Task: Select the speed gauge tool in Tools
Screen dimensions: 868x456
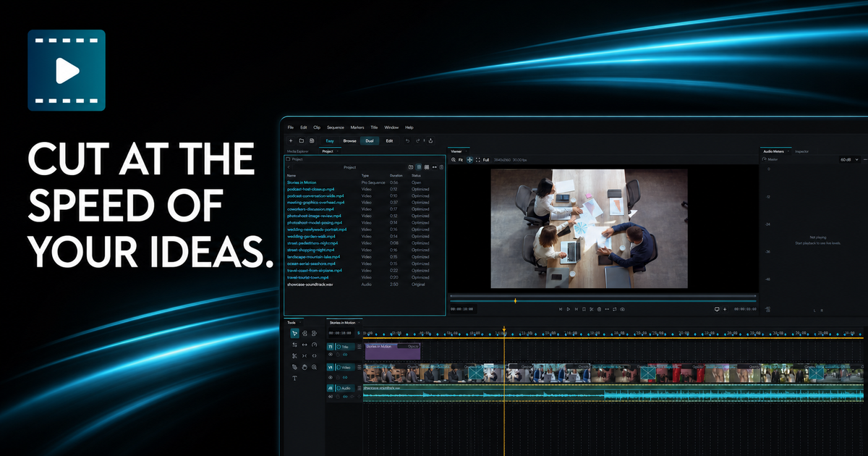Action: tap(314, 345)
